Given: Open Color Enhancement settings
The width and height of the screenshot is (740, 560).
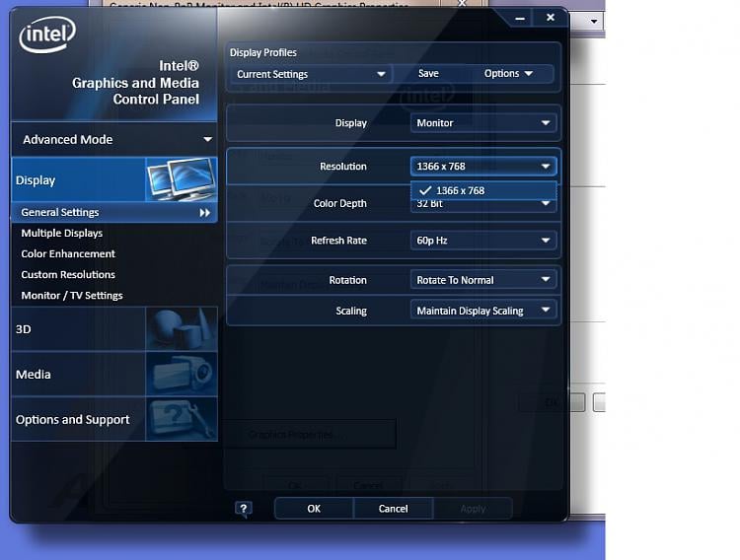Looking at the screenshot, I should point(68,253).
